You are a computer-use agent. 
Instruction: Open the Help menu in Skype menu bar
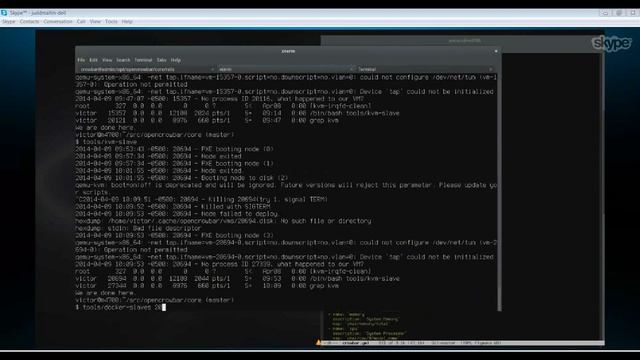click(x=127, y=22)
